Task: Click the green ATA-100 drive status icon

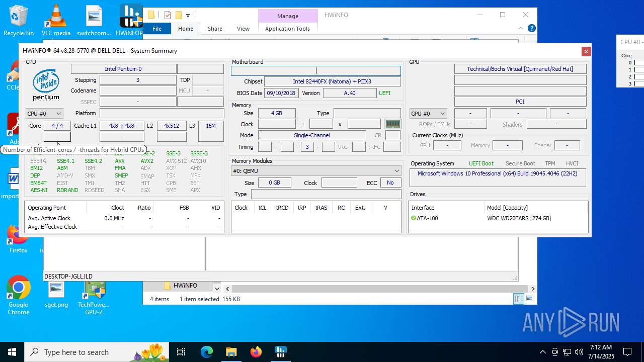Action: tap(414, 218)
